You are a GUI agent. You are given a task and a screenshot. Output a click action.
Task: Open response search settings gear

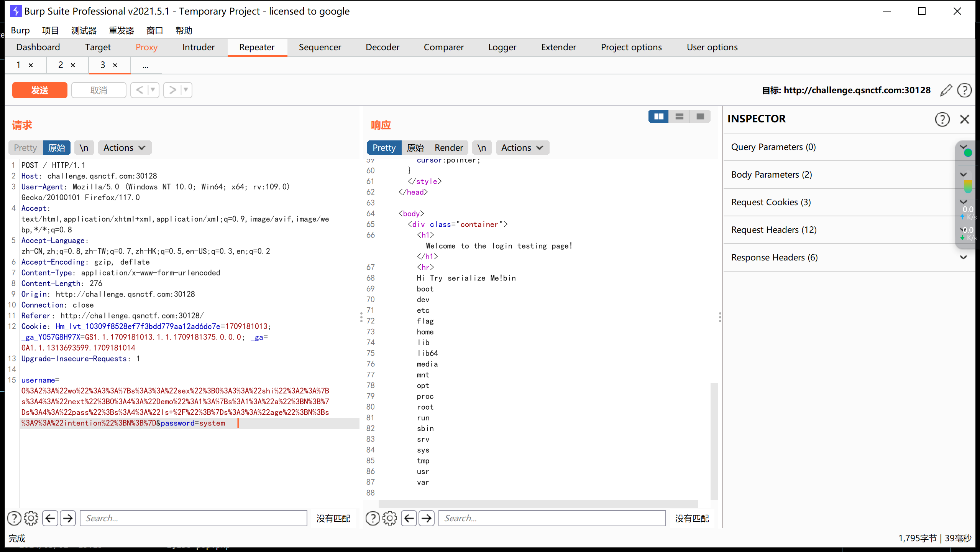pos(390,518)
